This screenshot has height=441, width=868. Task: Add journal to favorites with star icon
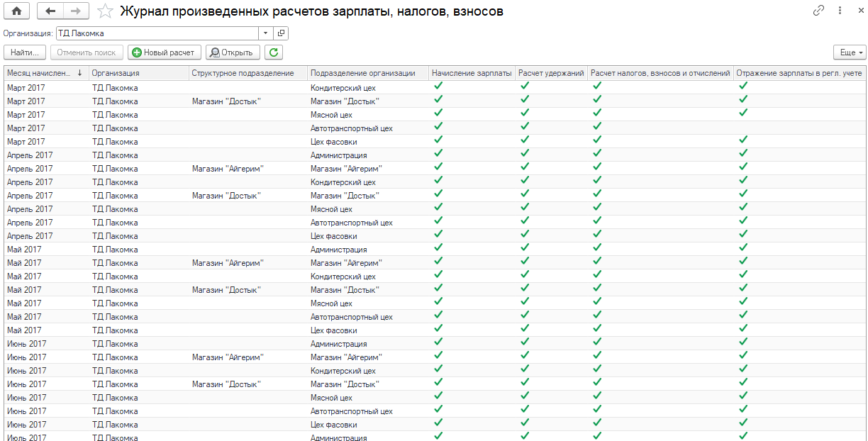pos(104,11)
